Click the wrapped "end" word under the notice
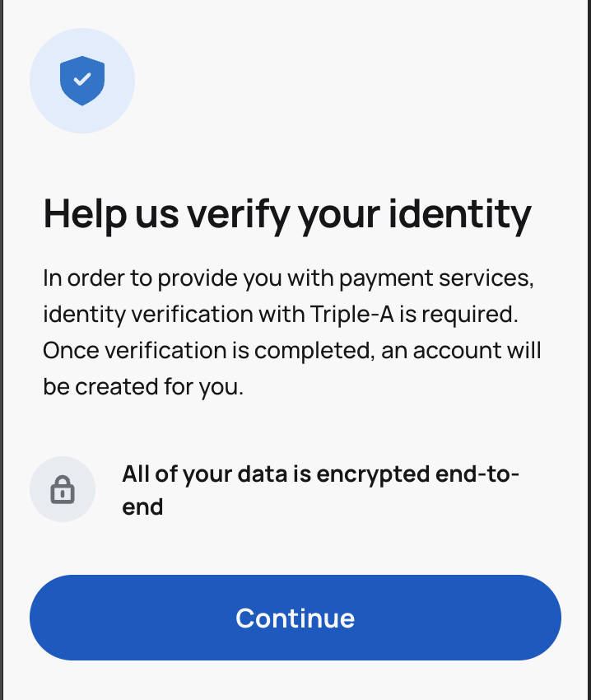 (x=142, y=507)
